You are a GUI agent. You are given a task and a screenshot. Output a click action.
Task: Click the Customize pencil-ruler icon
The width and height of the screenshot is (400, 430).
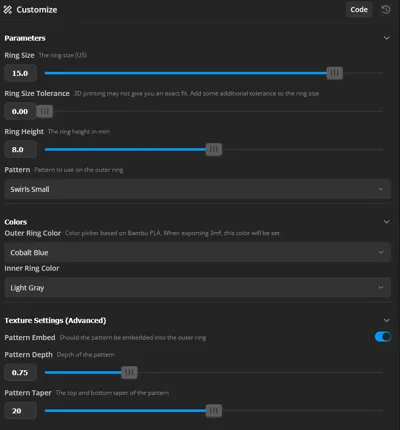coord(7,10)
